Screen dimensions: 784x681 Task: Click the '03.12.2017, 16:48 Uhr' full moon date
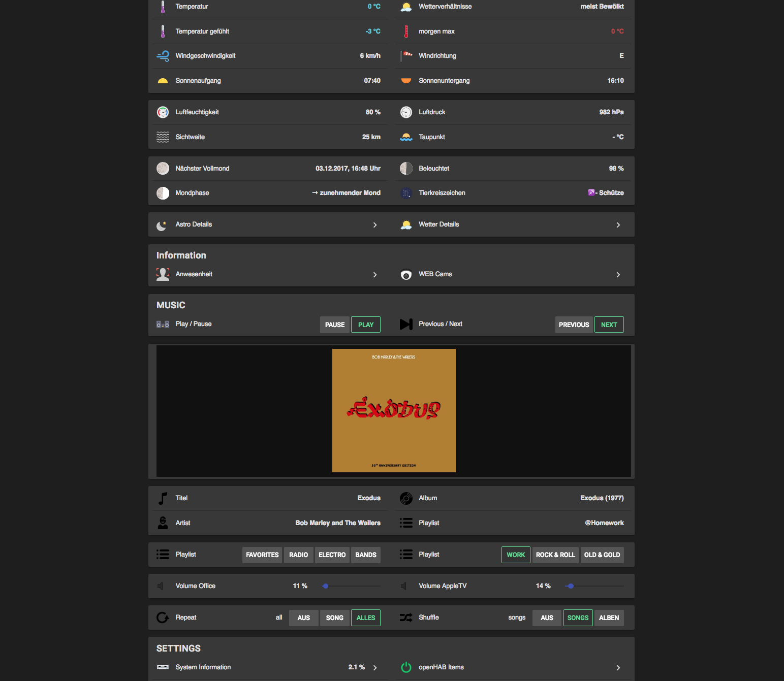click(x=348, y=169)
